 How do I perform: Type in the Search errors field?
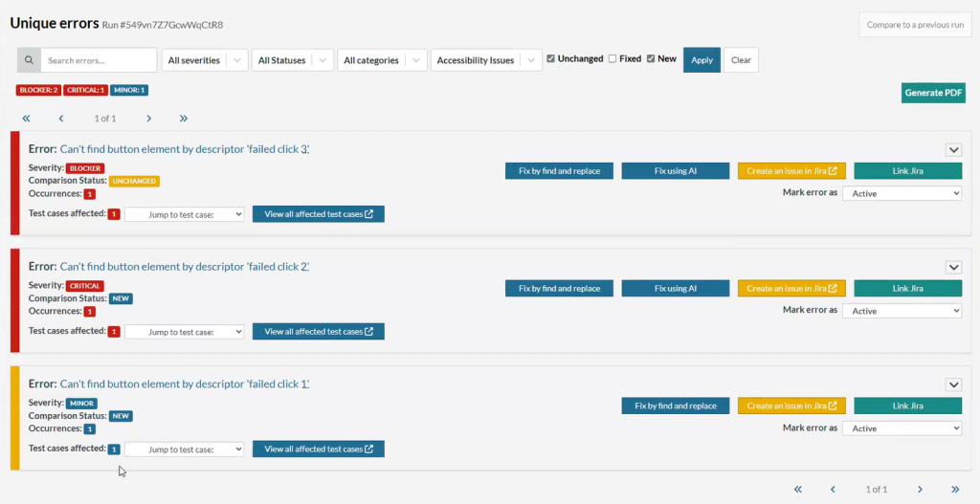coord(99,60)
